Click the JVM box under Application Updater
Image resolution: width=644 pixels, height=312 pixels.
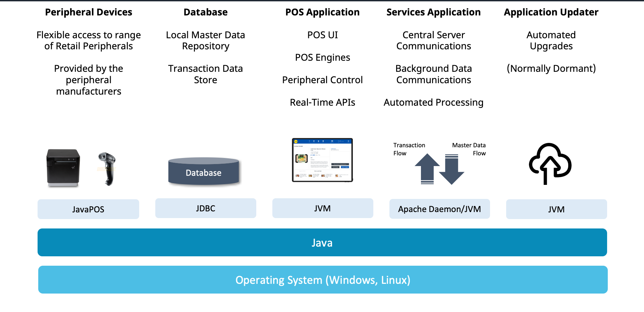point(556,209)
